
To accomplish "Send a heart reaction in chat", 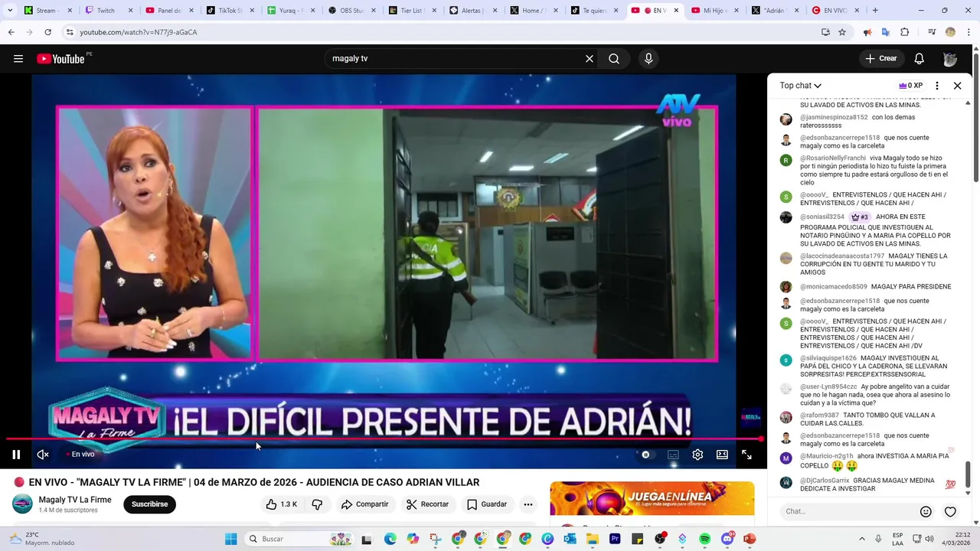I will [x=950, y=512].
